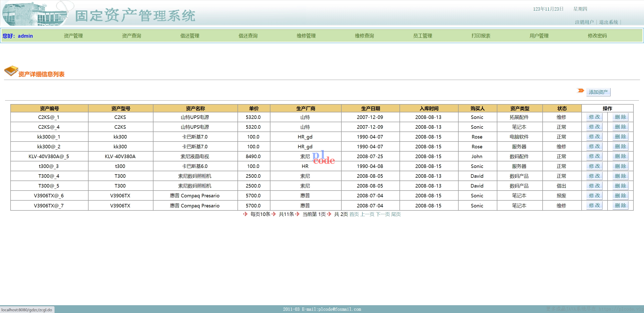This screenshot has width=644, height=313.
Task: Open the 用户管理 menu
Action: coord(539,36)
